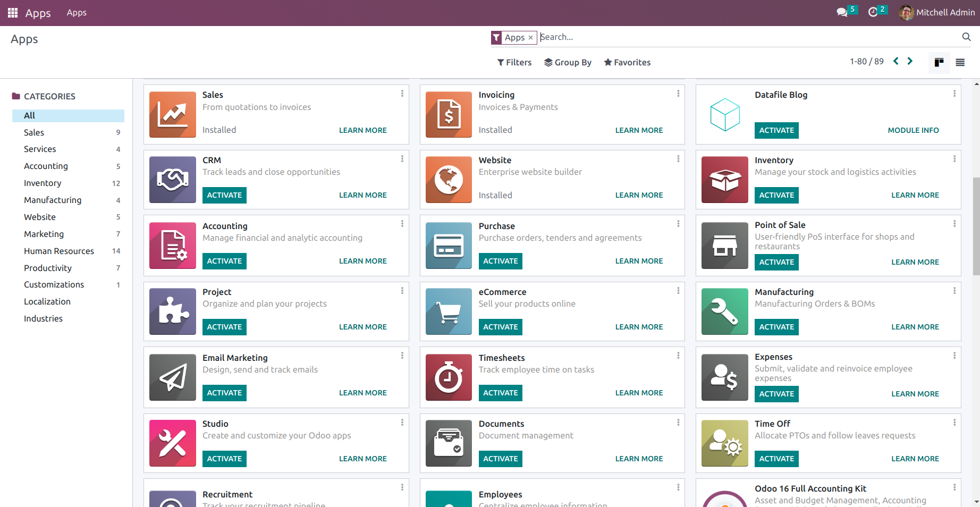Click the Inventory box icon
980x507 pixels.
point(725,180)
